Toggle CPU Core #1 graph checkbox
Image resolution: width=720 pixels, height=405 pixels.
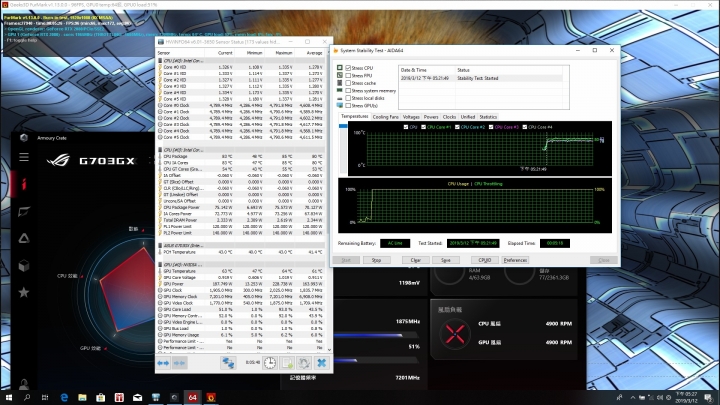pyautogui.click(x=423, y=127)
